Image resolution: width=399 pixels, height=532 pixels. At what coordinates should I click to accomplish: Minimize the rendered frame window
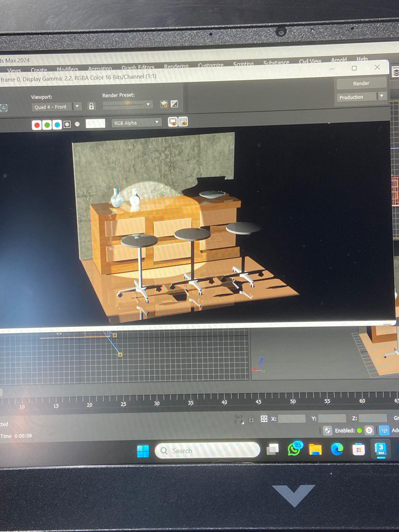[x=332, y=68]
